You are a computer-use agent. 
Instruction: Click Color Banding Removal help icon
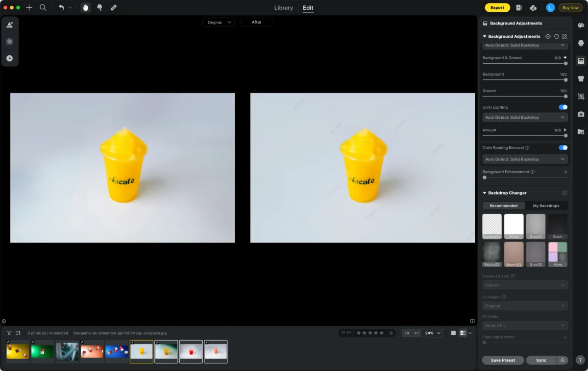tap(527, 147)
